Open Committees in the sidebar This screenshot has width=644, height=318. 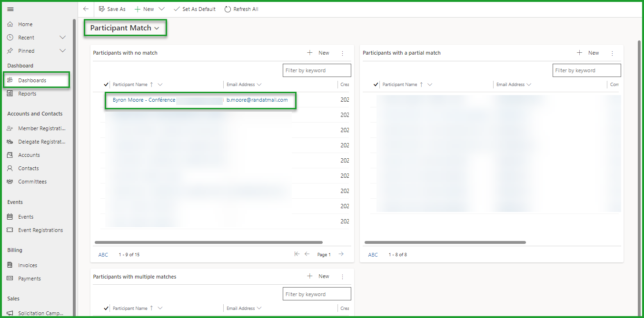pos(32,182)
